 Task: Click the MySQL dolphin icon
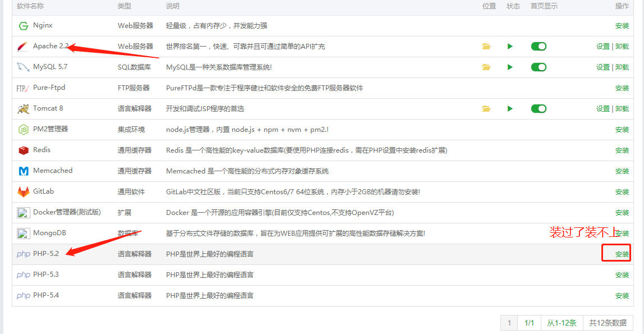23,67
